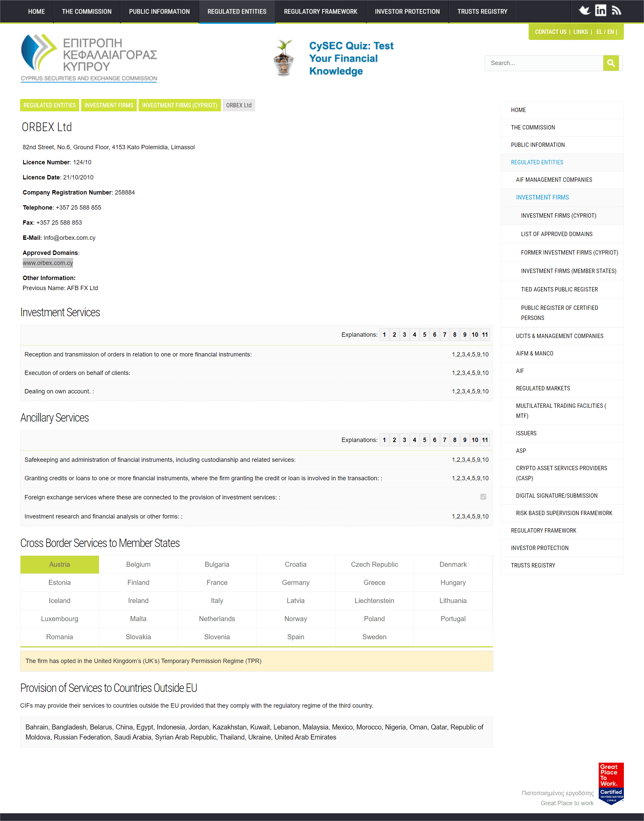This screenshot has width=644, height=821.
Task: Select the Portugal country cell
Action: tap(453, 618)
